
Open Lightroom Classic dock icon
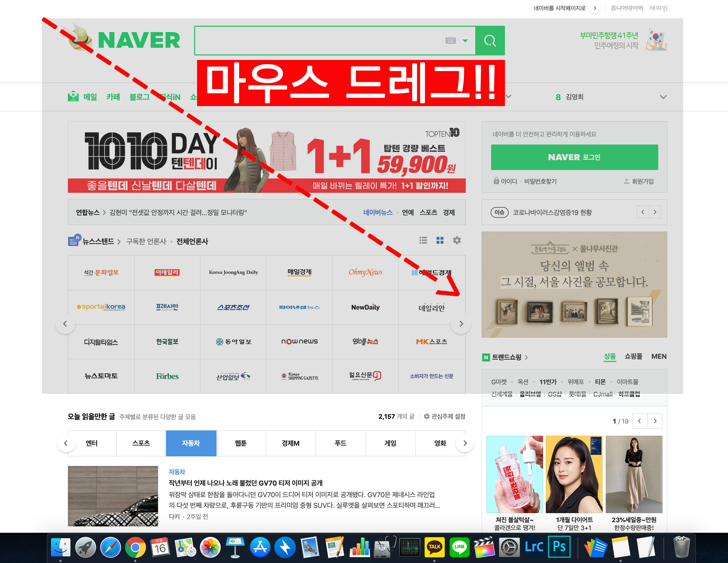click(534, 547)
